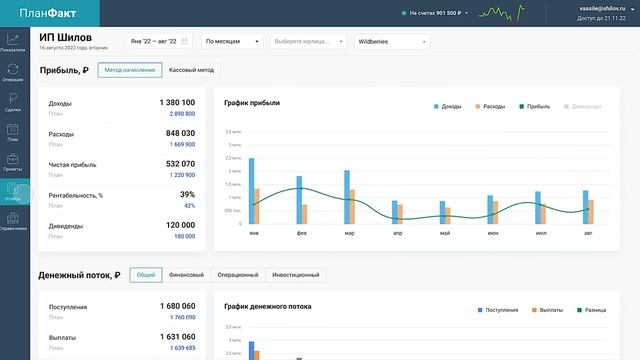640x360 pixels.
Task: Click the Расходы plan value 1 669 900
Action: pyautogui.click(x=182, y=144)
